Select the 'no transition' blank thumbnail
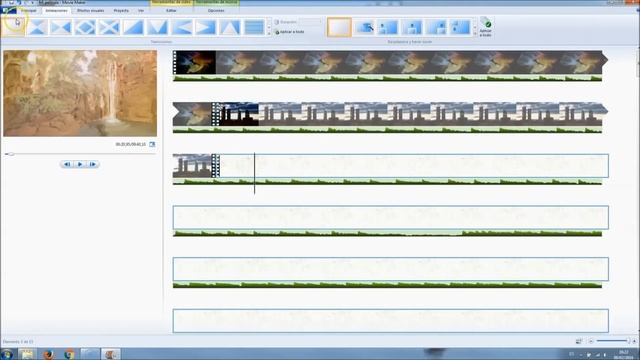 pos(13,27)
